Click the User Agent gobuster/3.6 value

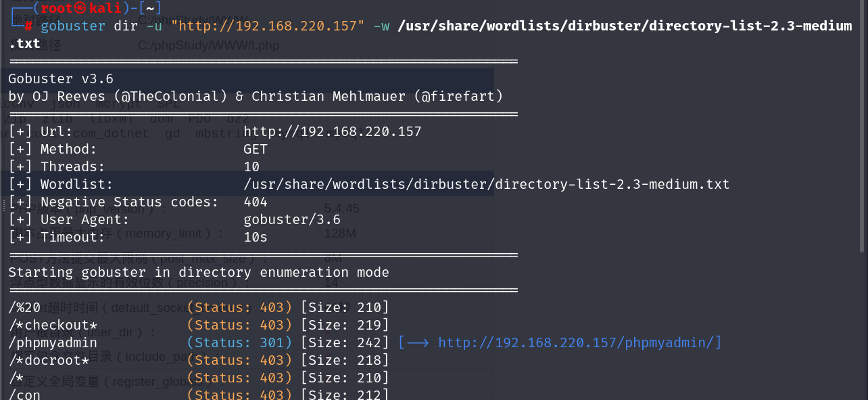pyautogui.click(x=292, y=219)
